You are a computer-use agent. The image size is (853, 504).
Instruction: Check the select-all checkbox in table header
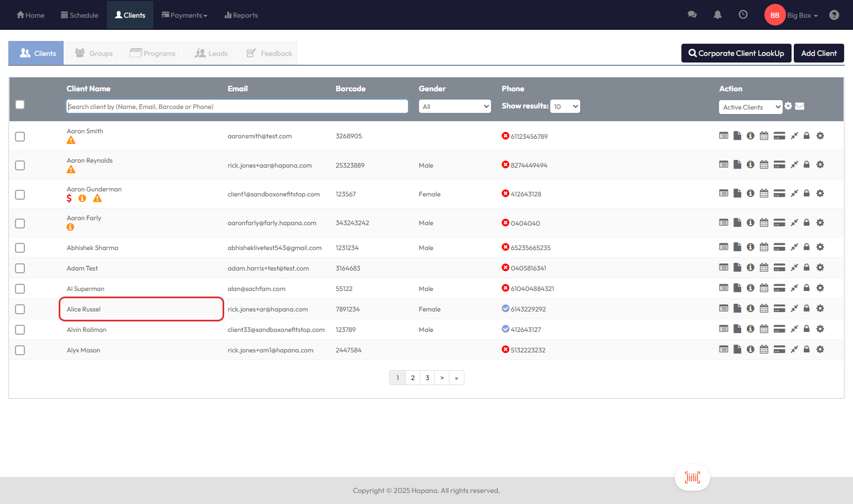point(20,105)
